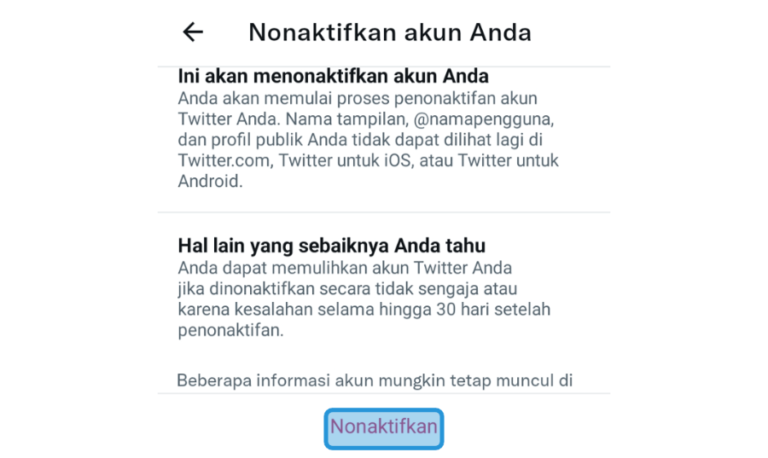Click line Anda dapat memulihkan akun Twitter Anda
This screenshot has height=458, width=768.
[x=345, y=268]
